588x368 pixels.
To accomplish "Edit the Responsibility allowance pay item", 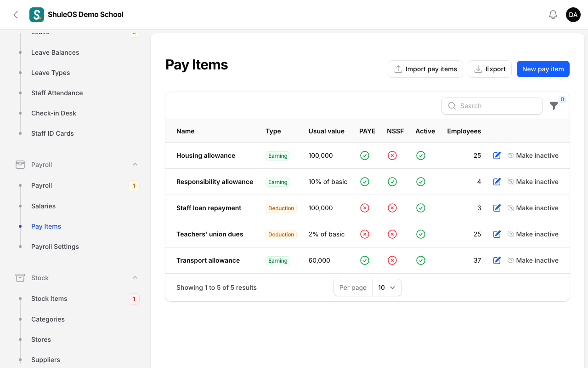I will [497, 182].
